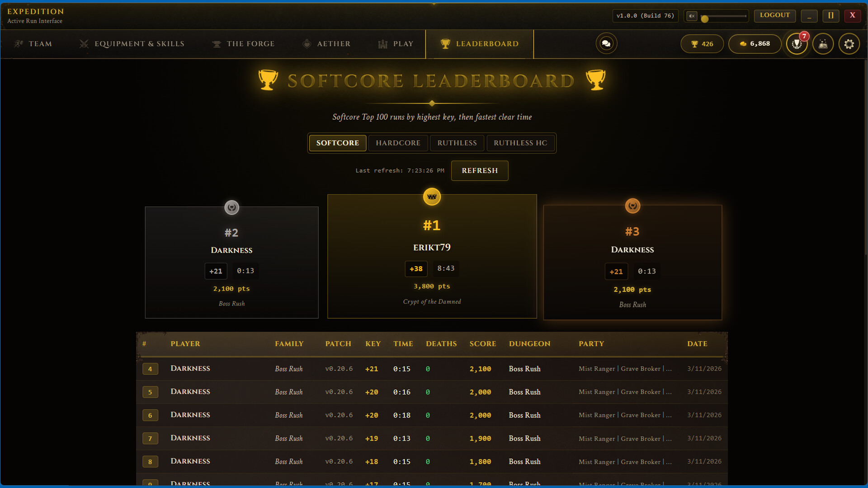The image size is (868, 488).
Task: Open the settings gear icon
Action: pos(849,44)
